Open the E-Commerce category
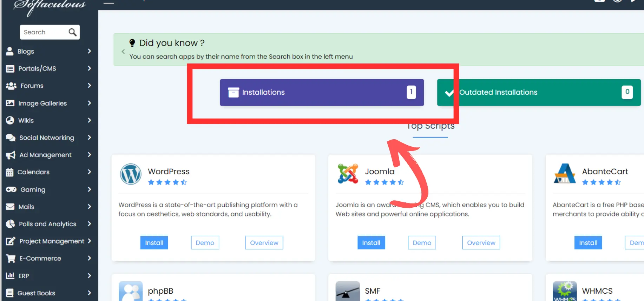The image size is (644, 301). (49, 258)
